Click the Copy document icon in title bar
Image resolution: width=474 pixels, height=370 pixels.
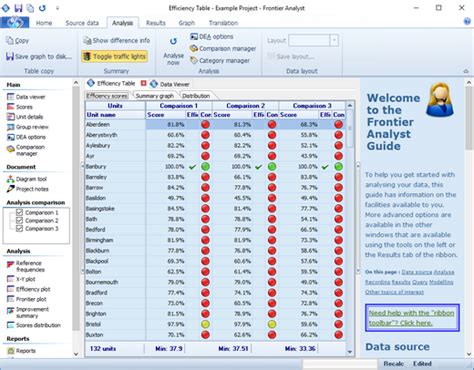[30, 8]
